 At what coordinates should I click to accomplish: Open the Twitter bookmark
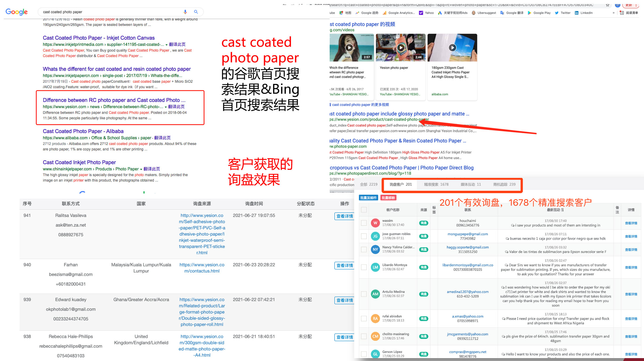click(x=563, y=13)
